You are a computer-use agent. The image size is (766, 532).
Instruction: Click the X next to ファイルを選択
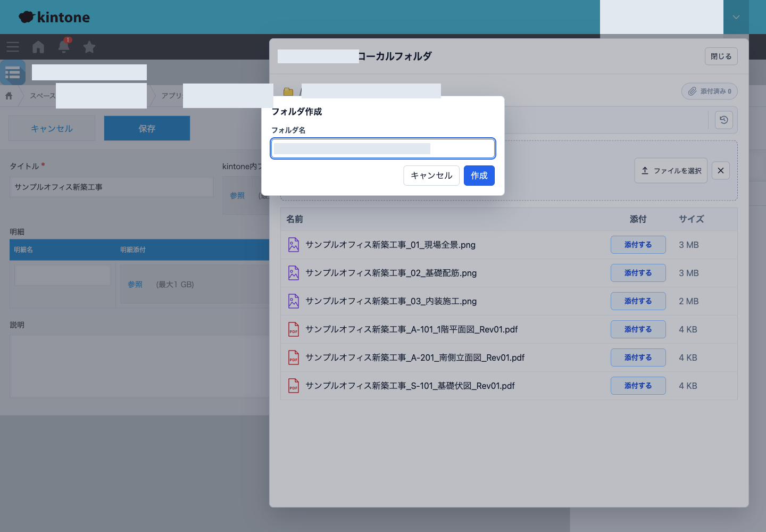coord(721,171)
